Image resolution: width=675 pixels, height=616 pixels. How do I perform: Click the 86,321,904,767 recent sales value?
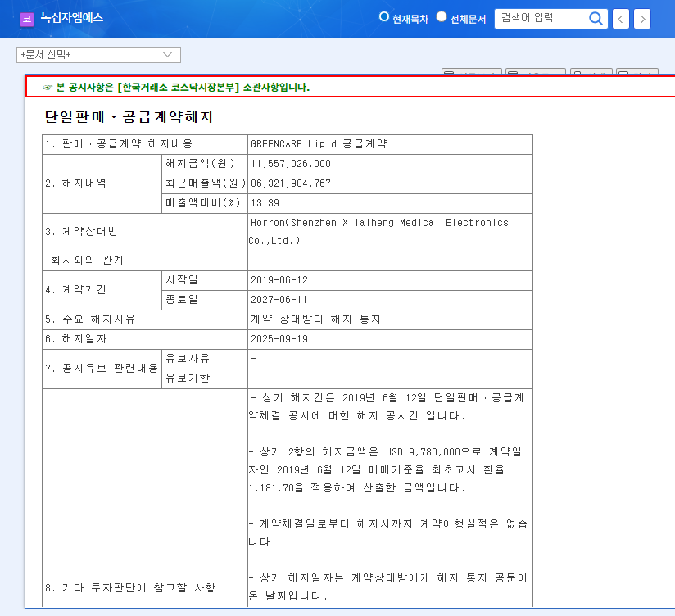tap(291, 183)
